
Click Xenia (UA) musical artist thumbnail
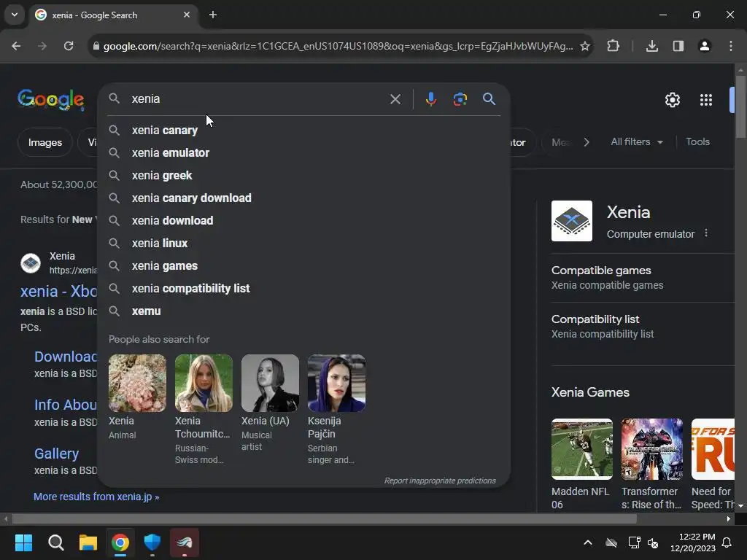coord(270,383)
